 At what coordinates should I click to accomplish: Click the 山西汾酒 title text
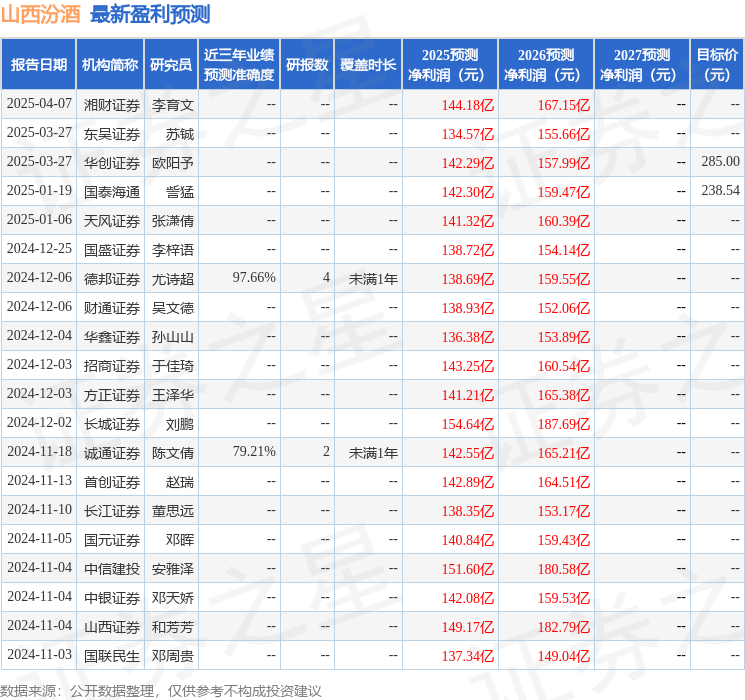click(41, 14)
